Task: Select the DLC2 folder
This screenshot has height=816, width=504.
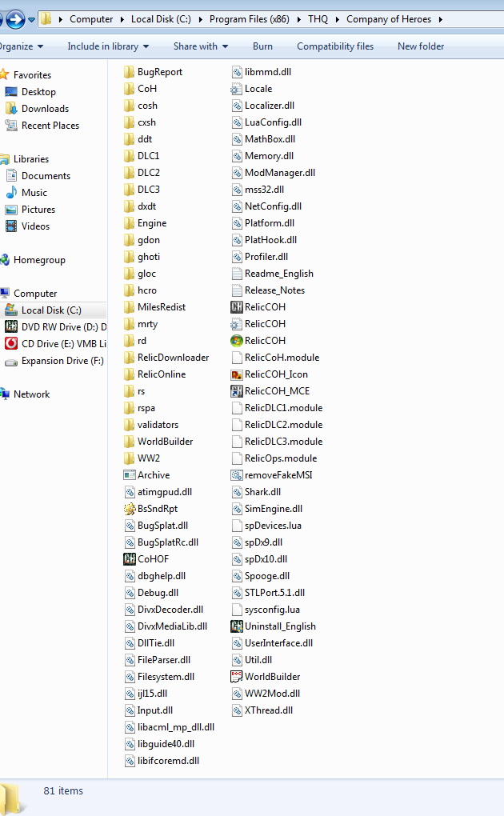Action: 148,172
